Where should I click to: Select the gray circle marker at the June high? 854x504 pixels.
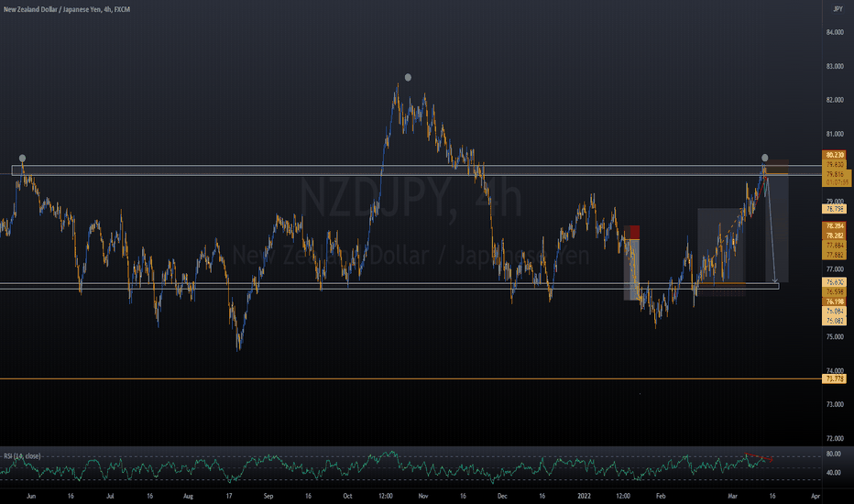[22, 158]
